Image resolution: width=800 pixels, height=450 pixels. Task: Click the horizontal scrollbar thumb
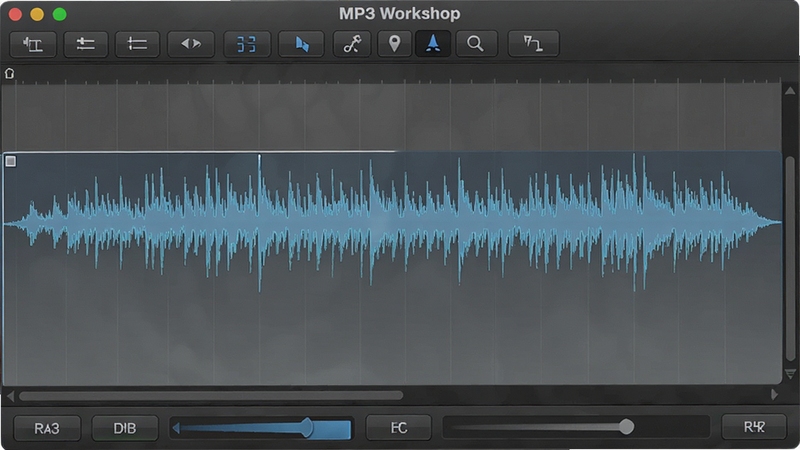pos(211,395)
